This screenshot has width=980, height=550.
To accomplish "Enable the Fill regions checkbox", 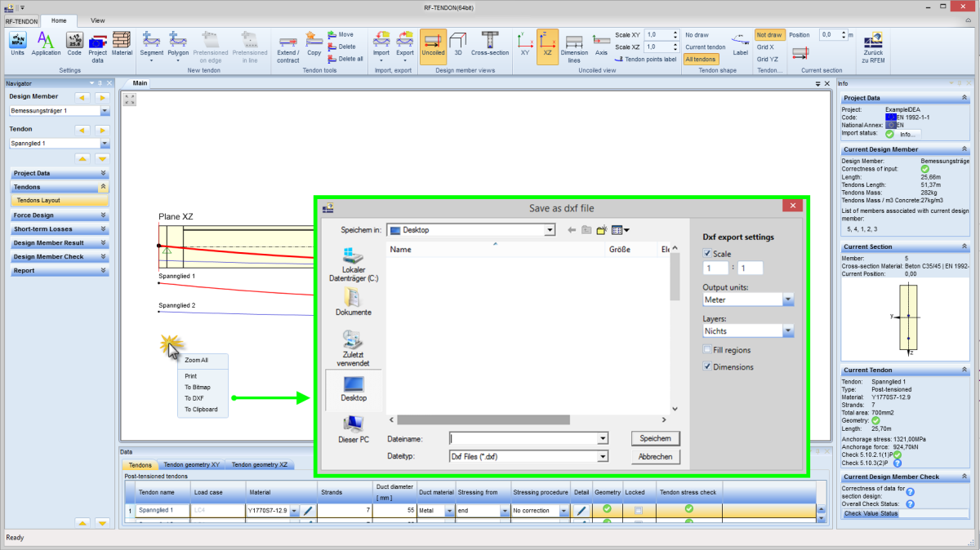I will click(707, 349).
